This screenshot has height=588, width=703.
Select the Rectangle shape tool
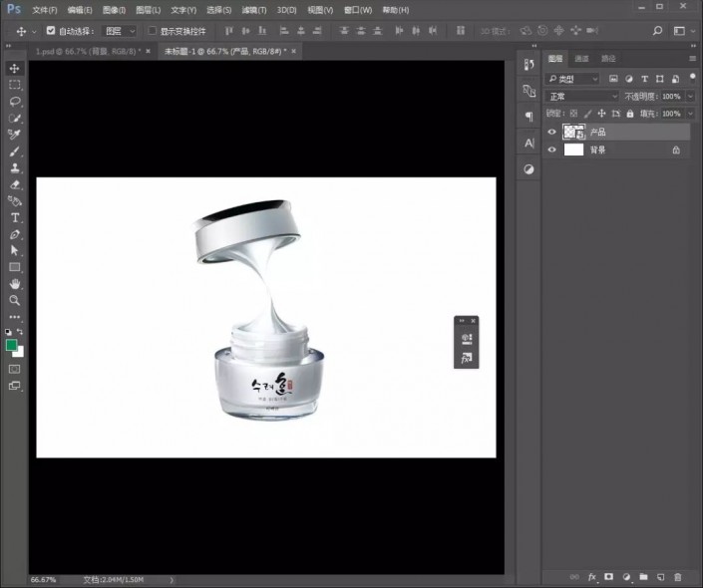pyautogui.click(x=14, y=267)
